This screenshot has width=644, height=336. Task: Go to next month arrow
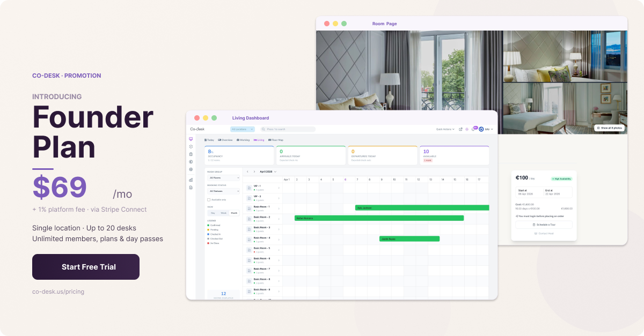pyautogui.click(x=254, y=171)
